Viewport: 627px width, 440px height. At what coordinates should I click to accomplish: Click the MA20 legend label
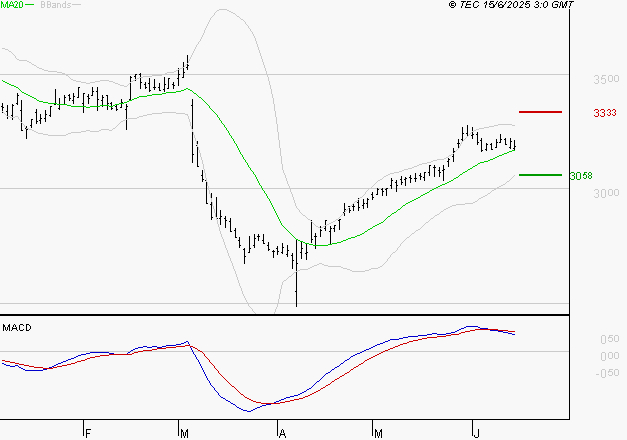click(x=12, y=4)
